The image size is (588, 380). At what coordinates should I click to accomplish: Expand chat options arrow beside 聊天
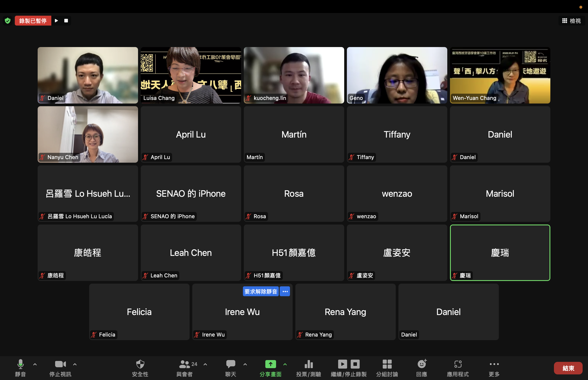(x=245, y=364)
